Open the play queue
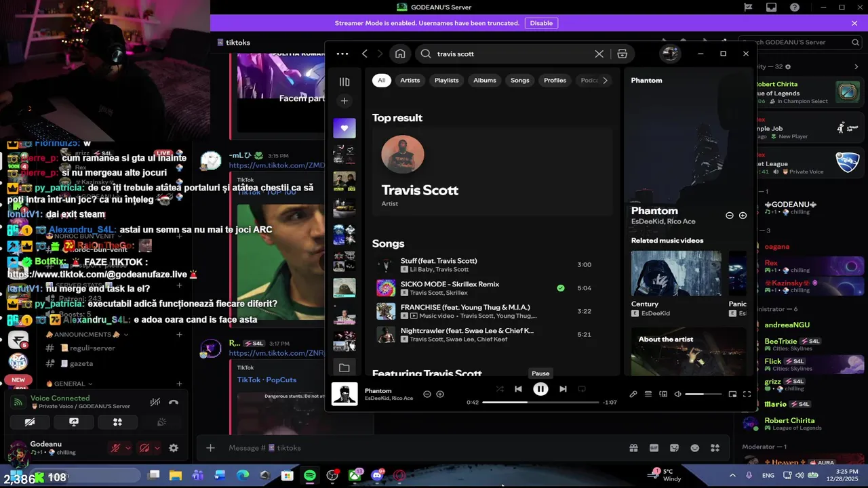The image size is (868, 488). (648, 394)
